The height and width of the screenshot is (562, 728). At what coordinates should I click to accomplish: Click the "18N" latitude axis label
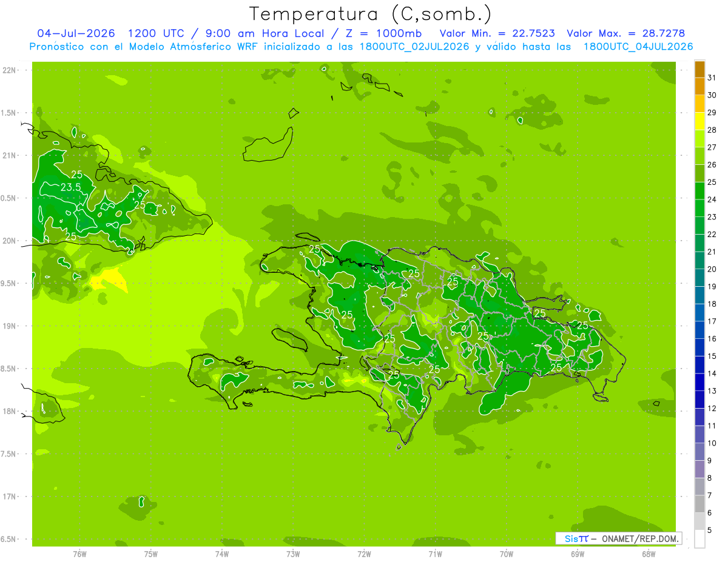pos(9,411)
